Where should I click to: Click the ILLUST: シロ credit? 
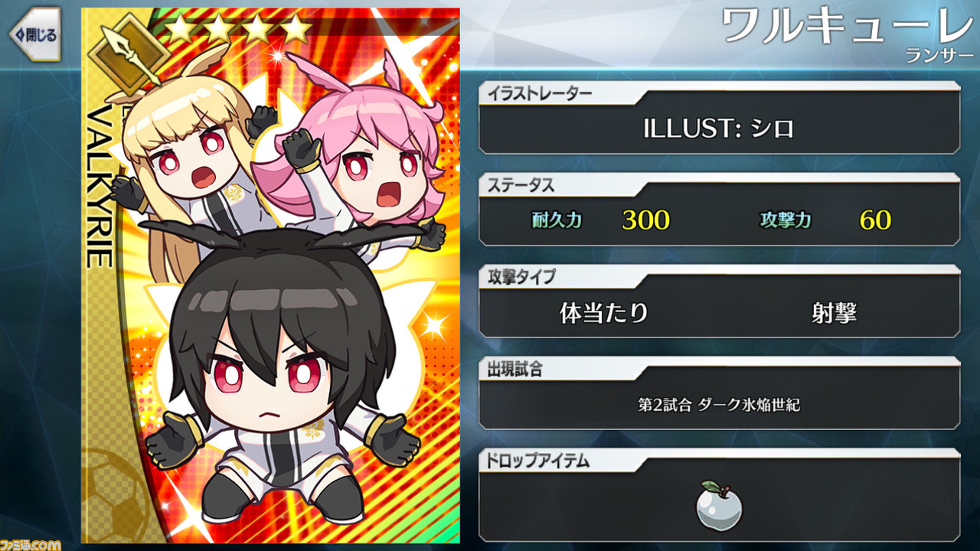pos(718,128)
